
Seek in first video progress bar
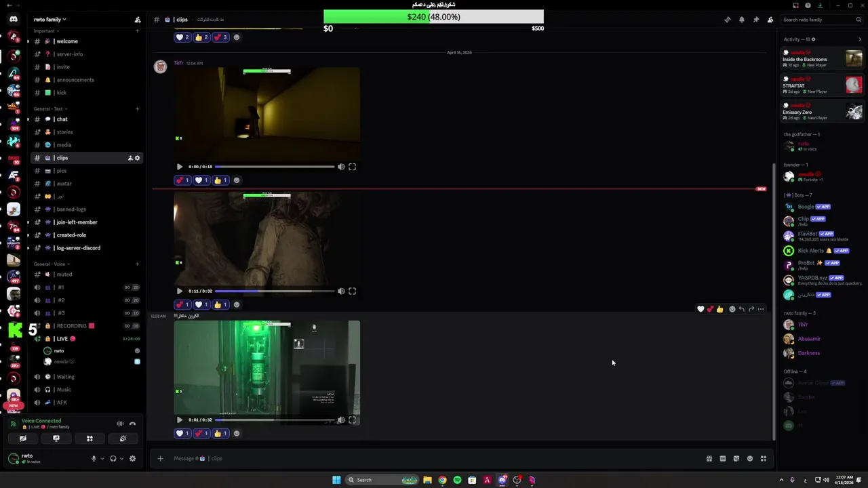click(x=275, y=167)
